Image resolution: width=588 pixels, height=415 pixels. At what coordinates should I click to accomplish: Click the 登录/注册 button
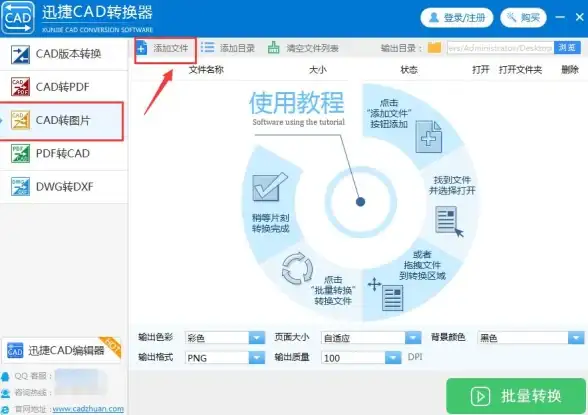(x=457, y=17)
